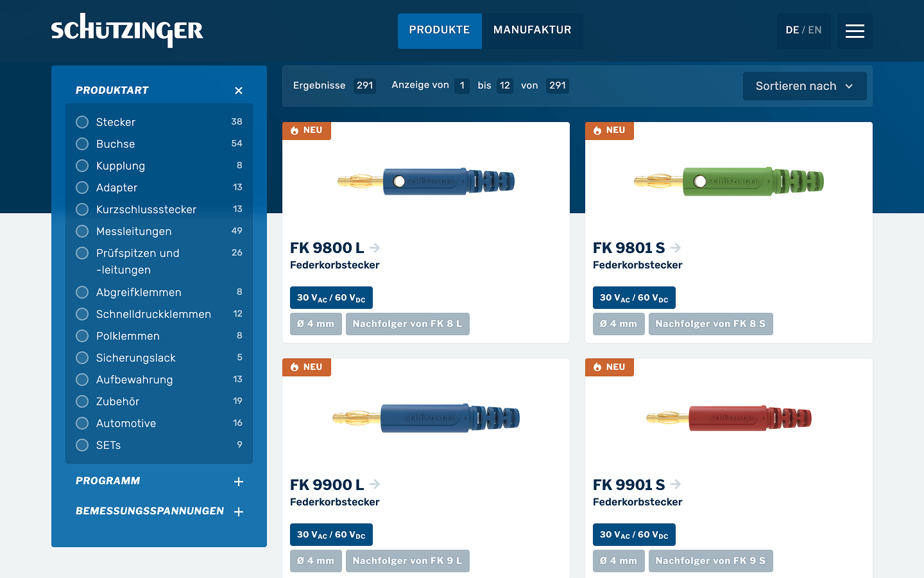This screenshot has height=578, width=924.
Task: Open the hamburger menu icon
Action: tap(855, 31)
